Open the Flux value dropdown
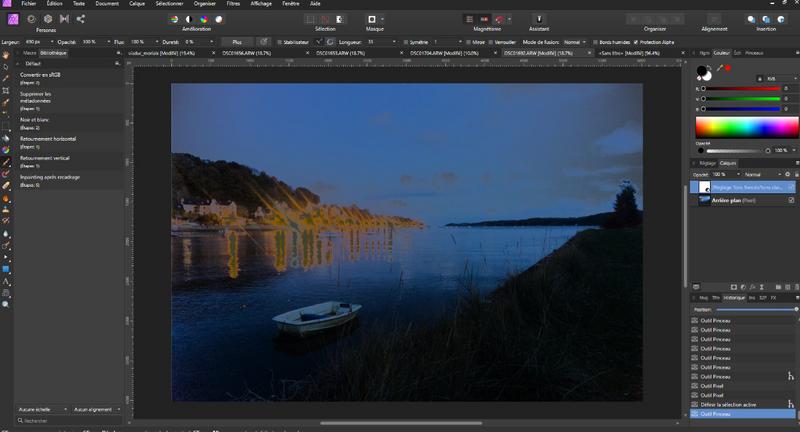Image resolution: width=800 pixels, height=432 pixels. coord(157,42)
